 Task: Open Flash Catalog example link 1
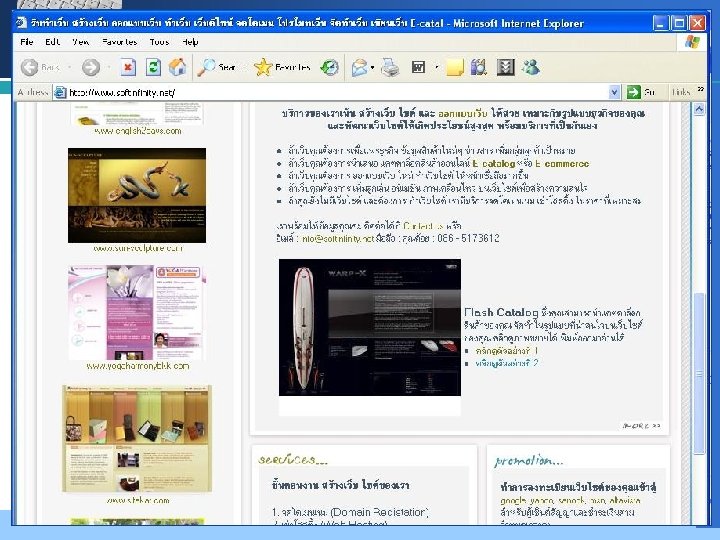point(507,350)
